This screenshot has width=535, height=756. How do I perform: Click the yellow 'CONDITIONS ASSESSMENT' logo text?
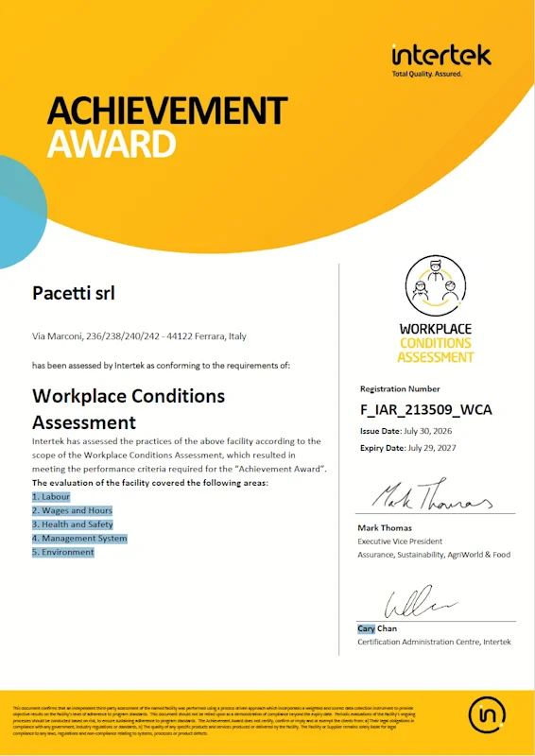436,350
